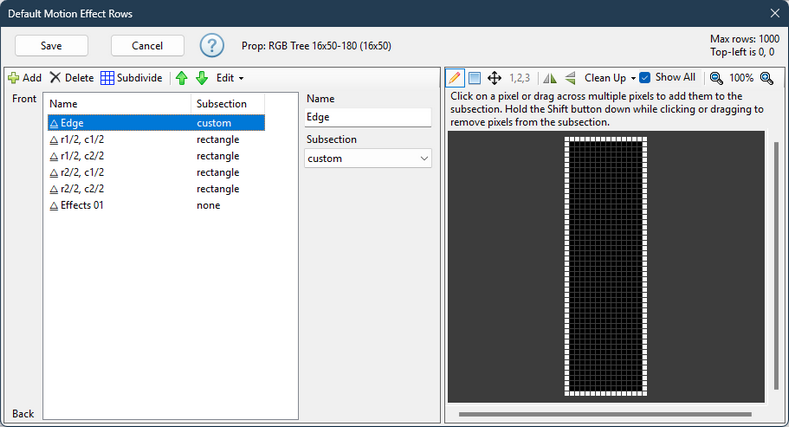Click 'rectangle' in the r1/2, c1/2 row

coord(218,139)
